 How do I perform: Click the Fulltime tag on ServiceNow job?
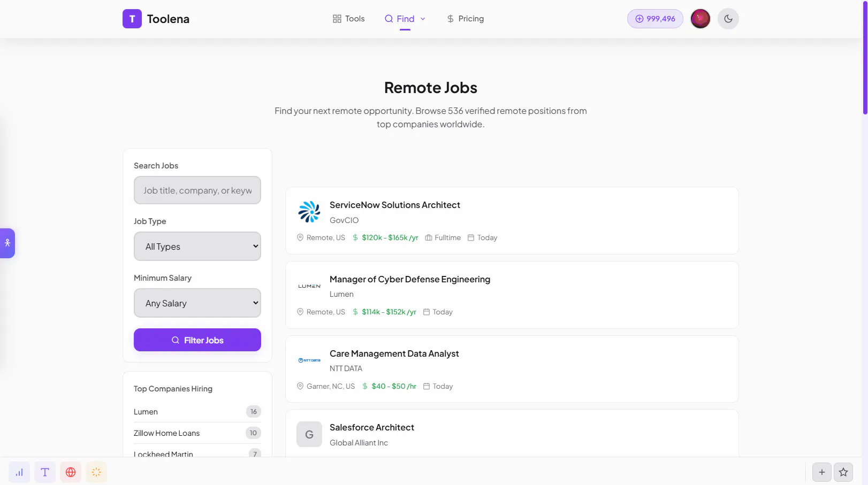443,237
